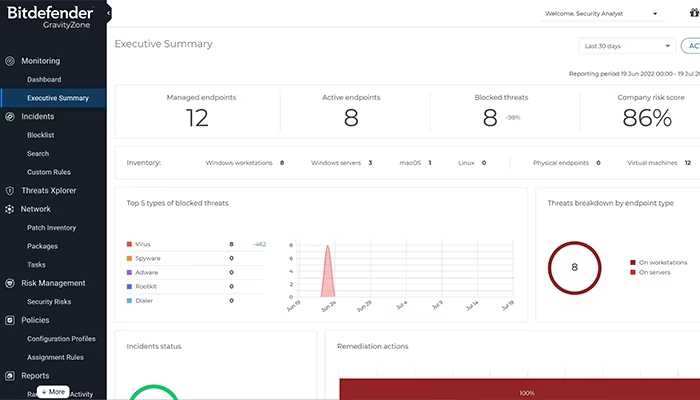
Task: Open Patch Inventory
Action: (x=51, y=228)
